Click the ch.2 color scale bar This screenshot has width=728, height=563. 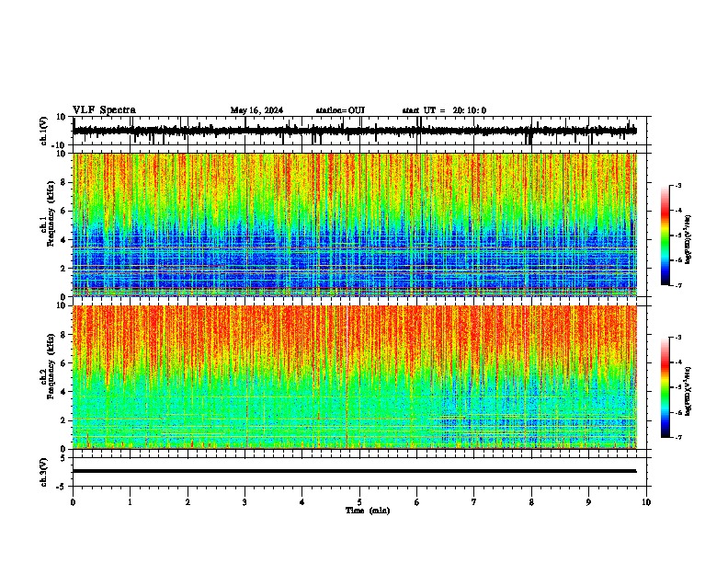click(x=665, y=387)
